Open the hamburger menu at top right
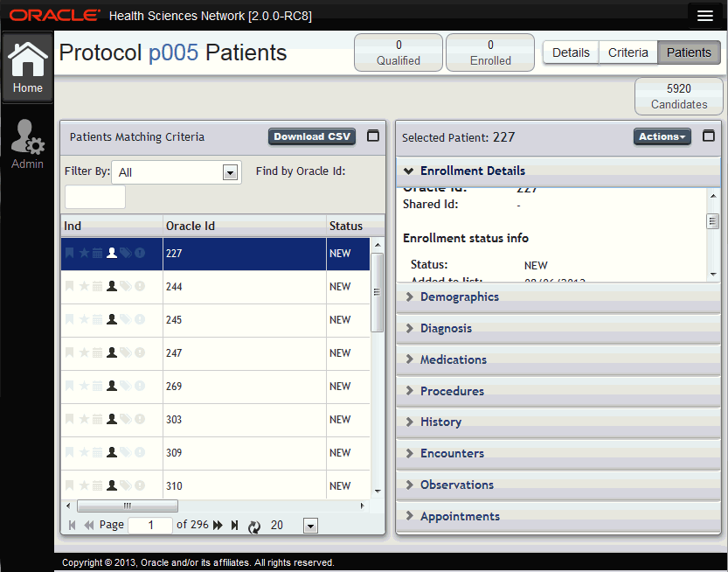Image resolution: width=728 pixels, height=572 pixels. tap(704, 16)
